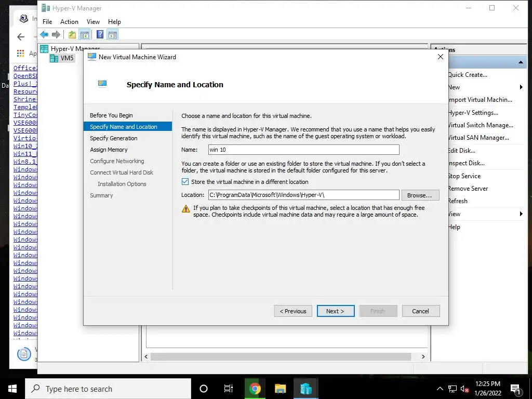Expand the View submenu arrow in Actions

[x=521, y=214]
